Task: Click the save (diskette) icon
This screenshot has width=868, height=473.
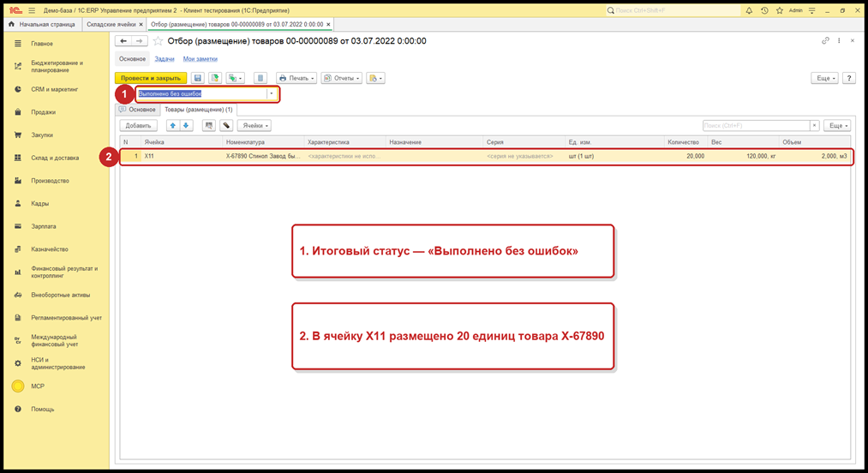Action: click(x=198, y=78)
